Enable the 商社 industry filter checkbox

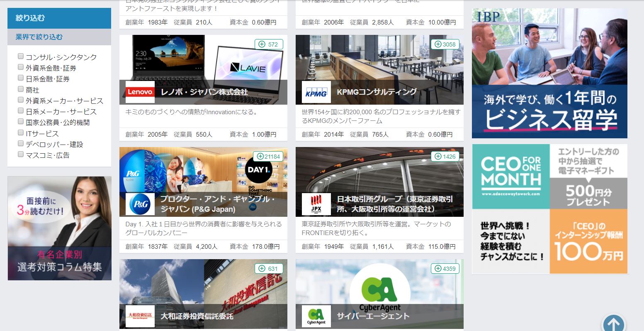pyautogui.click(x=21, y=89)
